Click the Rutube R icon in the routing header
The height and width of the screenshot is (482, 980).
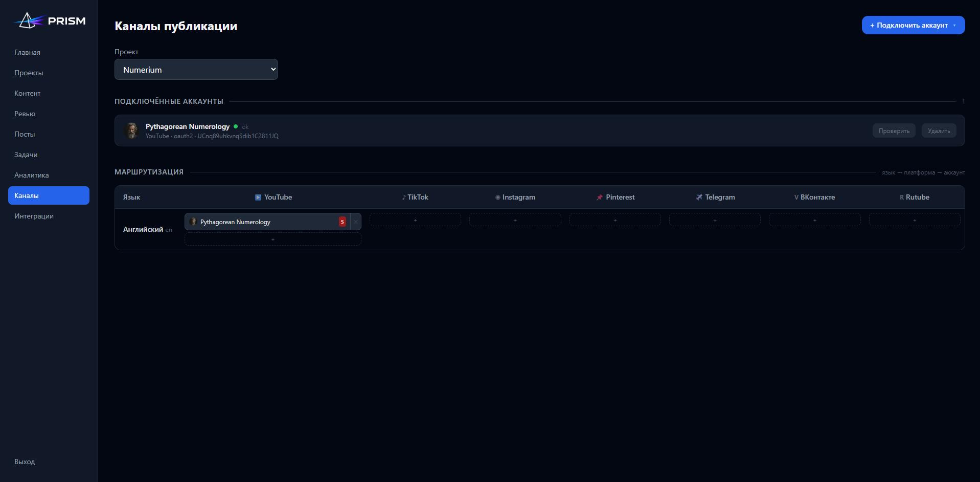coord(902,198)
